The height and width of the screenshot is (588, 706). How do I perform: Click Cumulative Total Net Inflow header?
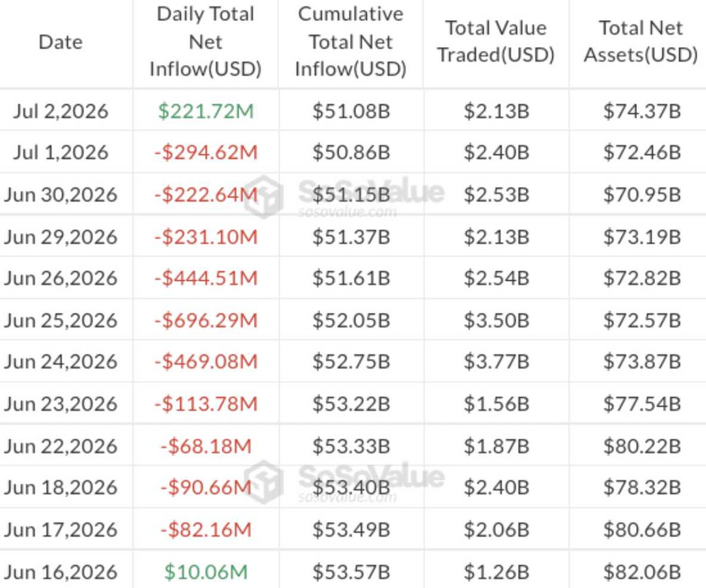[x=351, y=42]
